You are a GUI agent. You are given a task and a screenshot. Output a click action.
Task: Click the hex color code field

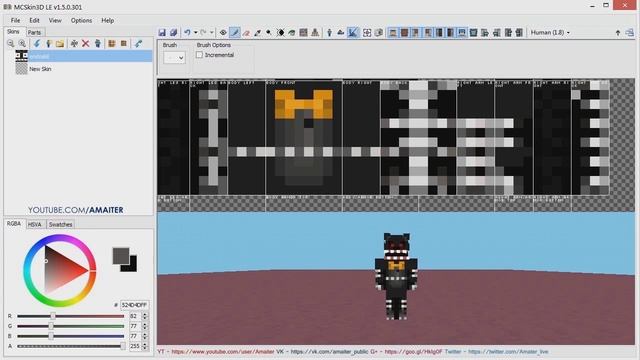(x=134, y=305)
